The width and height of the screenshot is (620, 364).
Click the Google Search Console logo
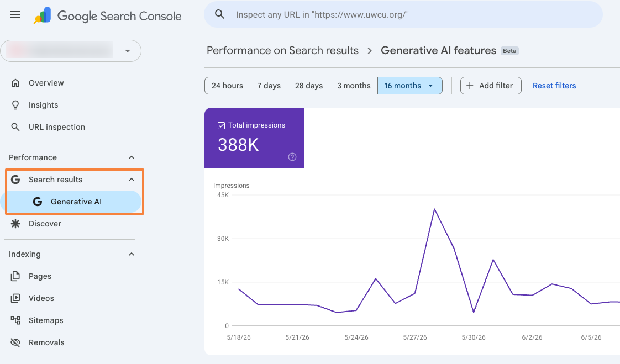point(108,16)
